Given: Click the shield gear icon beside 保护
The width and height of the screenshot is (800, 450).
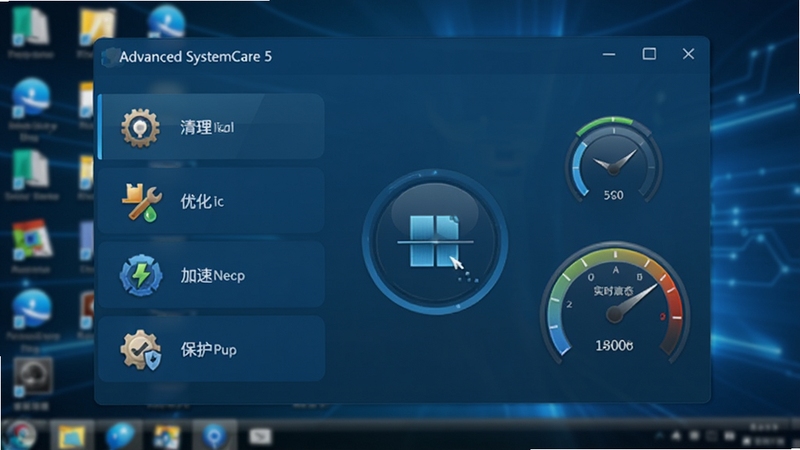Looking at the screenshot, I should click(141, 349).
